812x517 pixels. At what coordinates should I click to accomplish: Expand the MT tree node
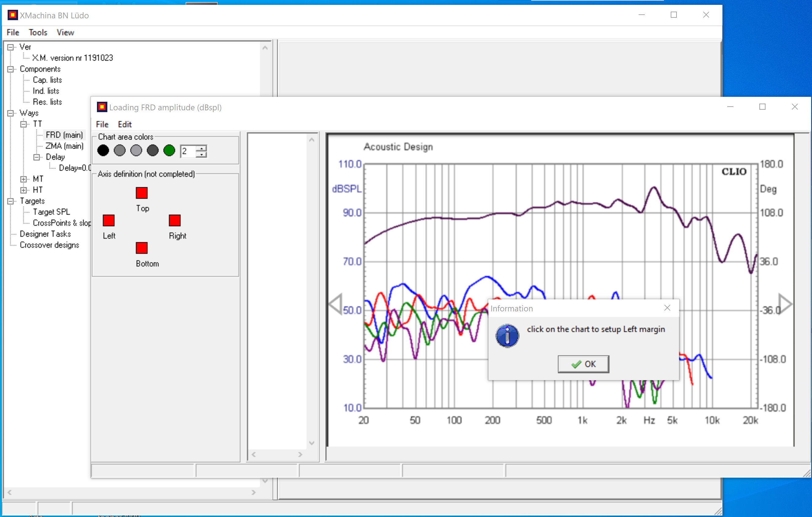coord(24,179)
